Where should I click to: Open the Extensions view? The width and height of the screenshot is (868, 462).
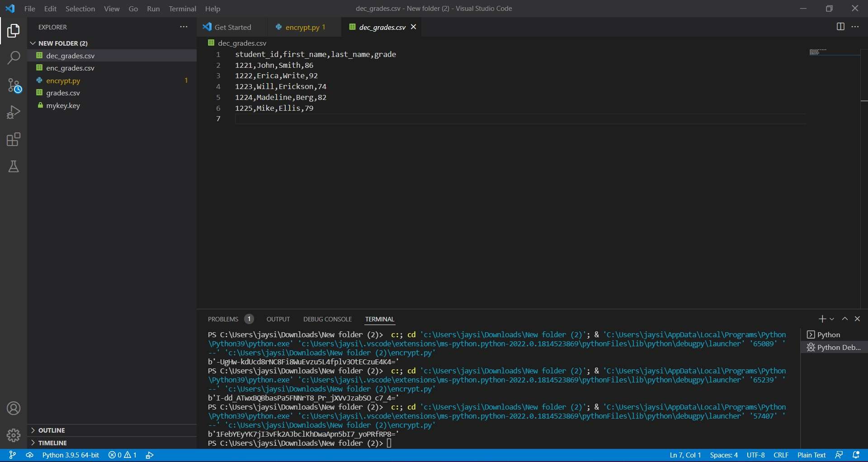(x=14, y=140)
